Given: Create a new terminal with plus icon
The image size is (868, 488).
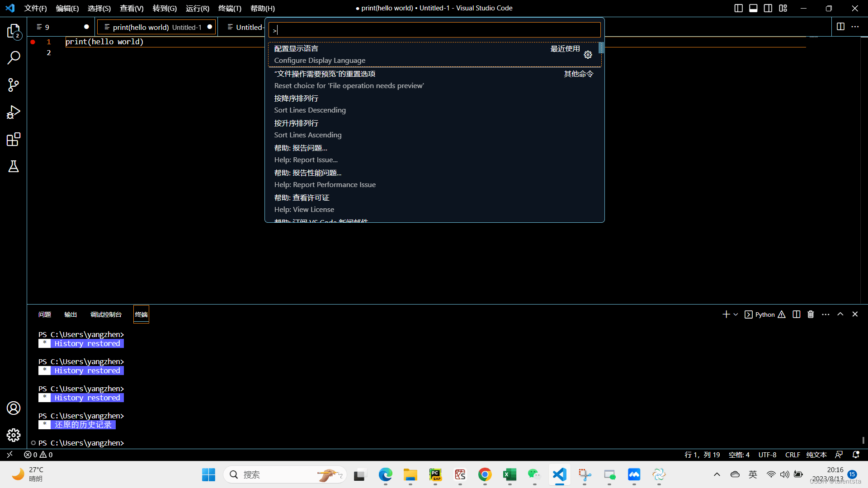Looking at the screenshot, I should (726, 314).
